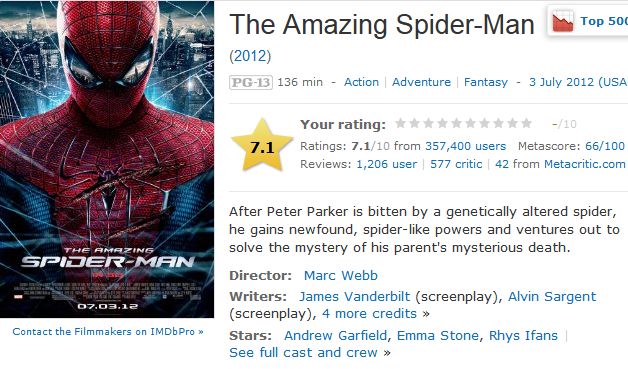This screenshot has height=369, width=628.
Task: Open The Amazing Spider-Man poster image
Action: pos(107,159)
